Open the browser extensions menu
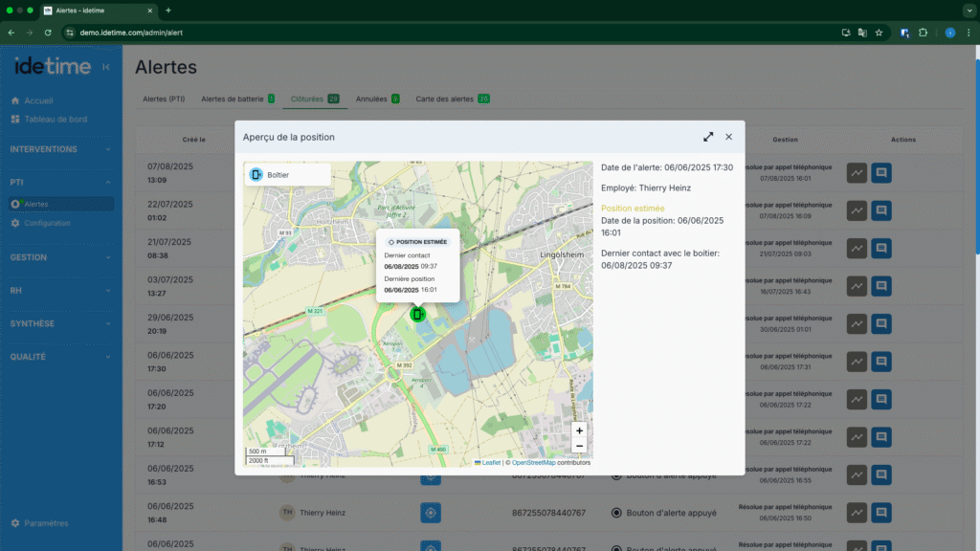Screen dimensions: 980x551 923,33
